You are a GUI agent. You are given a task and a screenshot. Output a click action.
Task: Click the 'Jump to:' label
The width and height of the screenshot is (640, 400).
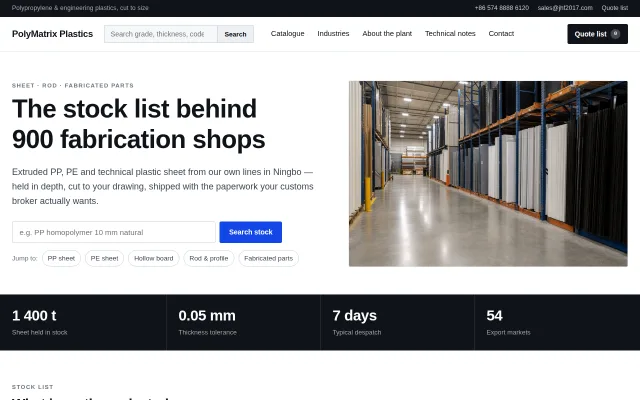[24, 258]
